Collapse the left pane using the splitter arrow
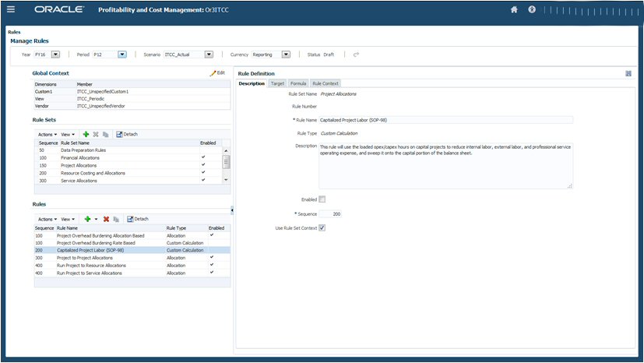Image resolution: width=644 pixels, height=363 pixels. 232,210
